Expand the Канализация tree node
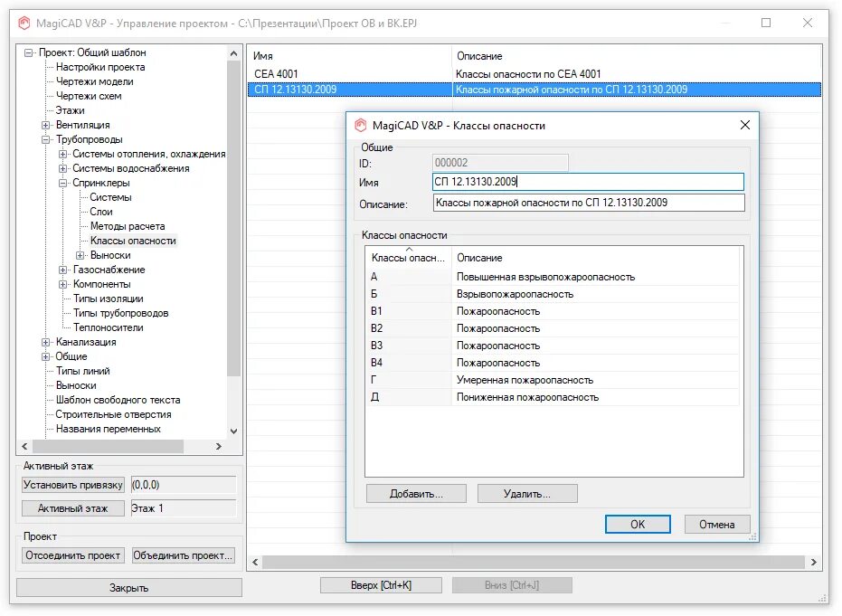 point(45,343)
